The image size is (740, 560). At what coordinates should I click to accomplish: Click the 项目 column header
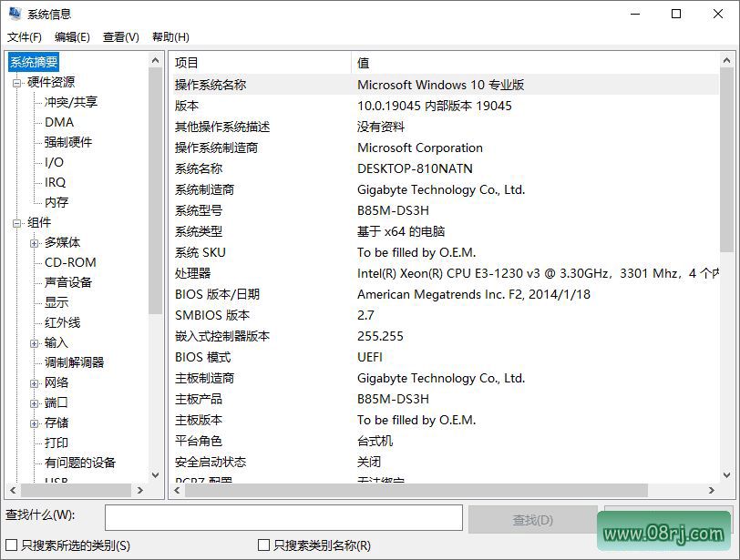[x=262, y=63]
